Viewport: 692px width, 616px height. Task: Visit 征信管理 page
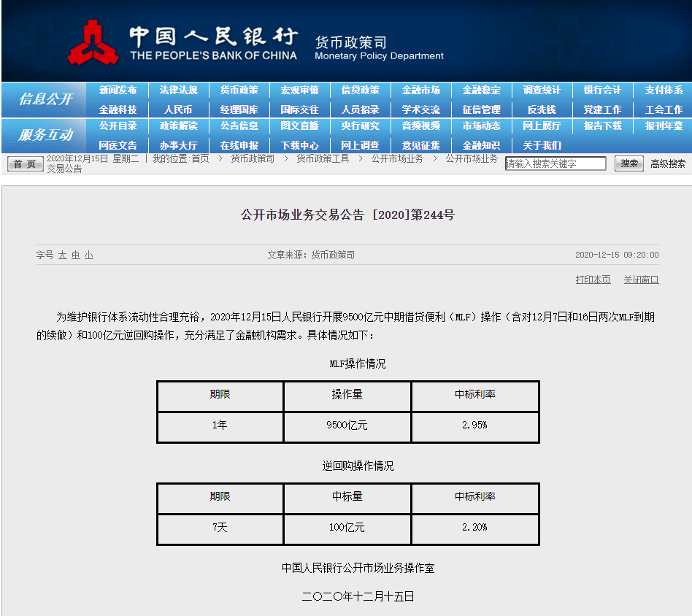482,109
